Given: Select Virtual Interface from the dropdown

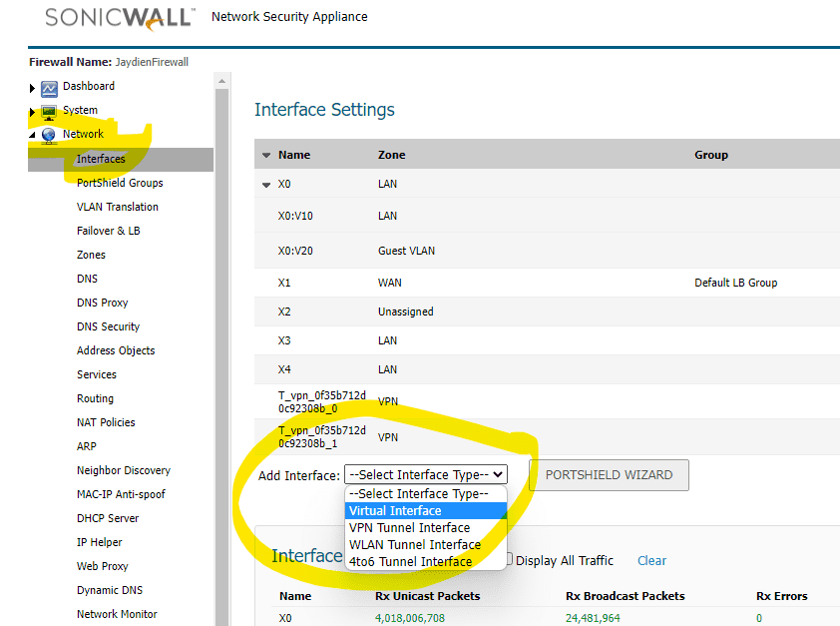Looking at the screenshot, I should (398, 510).
